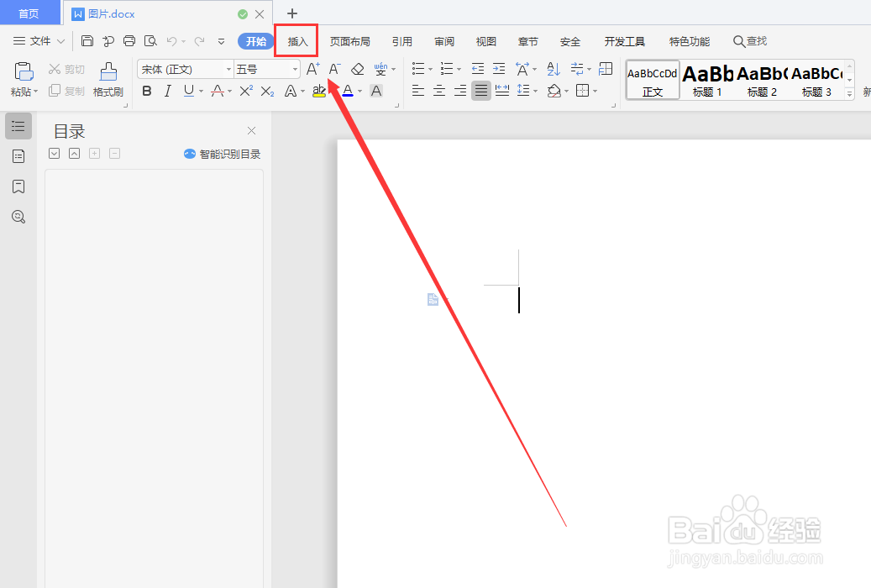Toggle Italic formatting
This screenshot has width=871, height=588.
pos(168,91)
